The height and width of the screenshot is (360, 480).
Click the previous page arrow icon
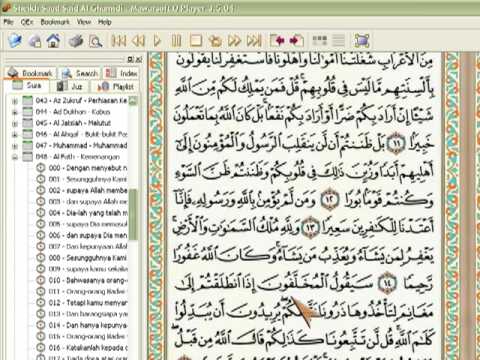tap(278, 41)
